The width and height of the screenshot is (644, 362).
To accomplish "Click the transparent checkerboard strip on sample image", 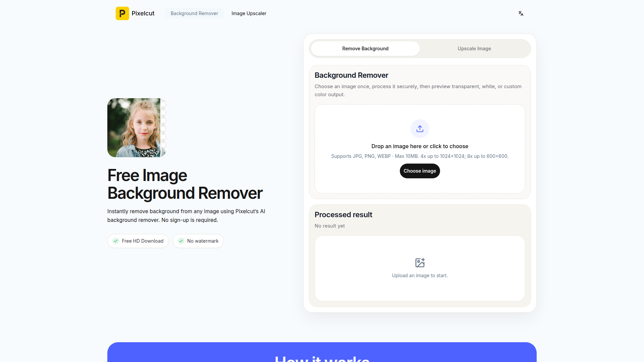I will click(164, 128).
